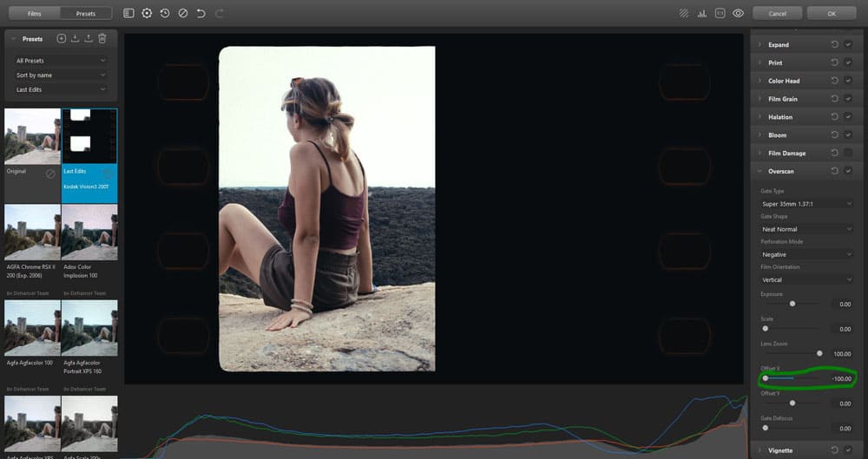The width and height of the screenshot is (868, 459).
Task: Reset the Bloom section
Action: coord(835,134)
